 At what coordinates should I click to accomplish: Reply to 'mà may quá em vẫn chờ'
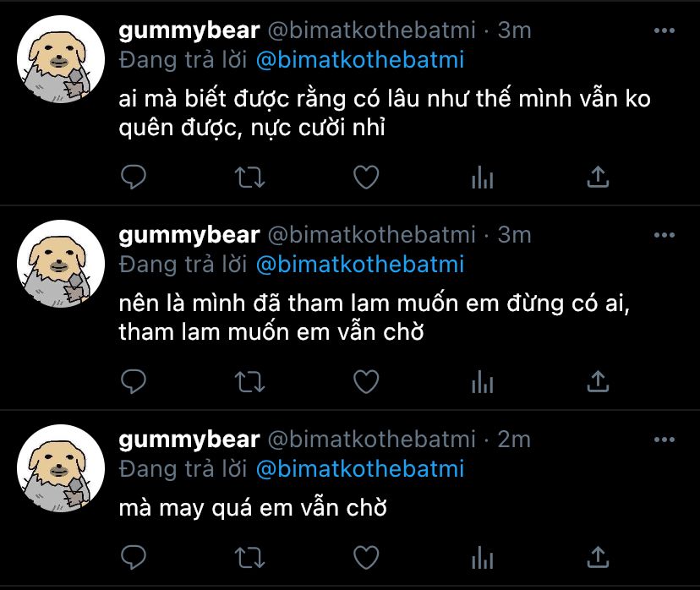(134, 557)
